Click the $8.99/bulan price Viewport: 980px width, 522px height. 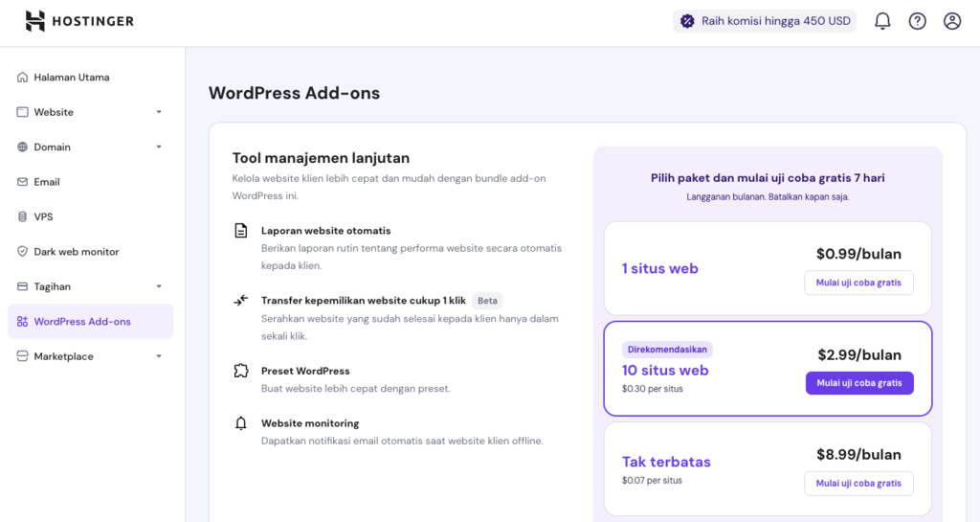(x=858, y=455)
